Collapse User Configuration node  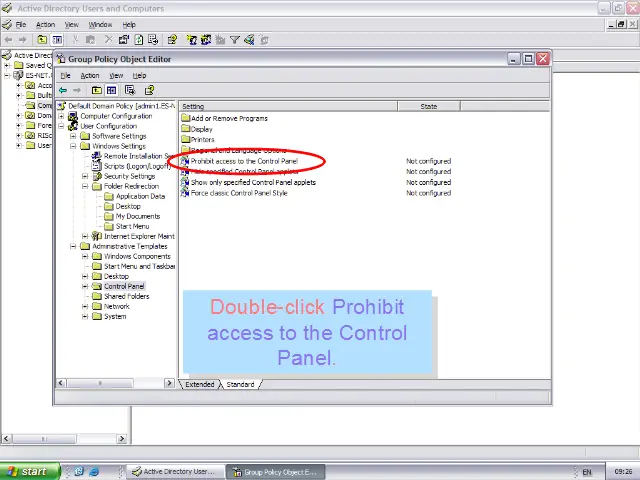[61, 126]
